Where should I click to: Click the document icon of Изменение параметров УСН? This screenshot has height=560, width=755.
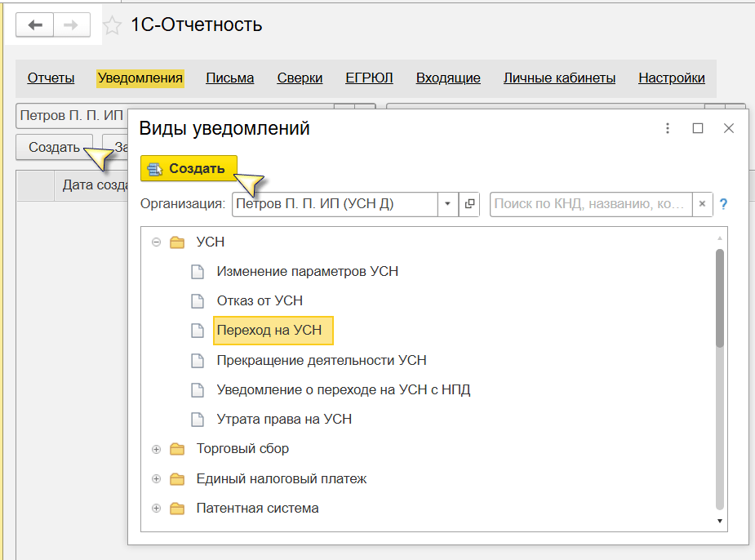click(x=198, y=272)
